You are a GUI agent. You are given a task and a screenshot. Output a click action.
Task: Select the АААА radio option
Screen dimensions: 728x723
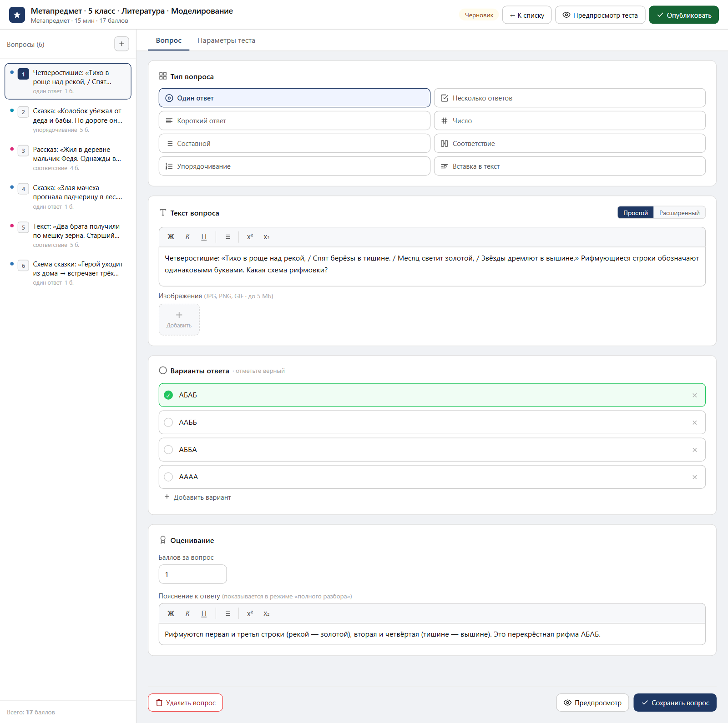[x=168, y=477]
